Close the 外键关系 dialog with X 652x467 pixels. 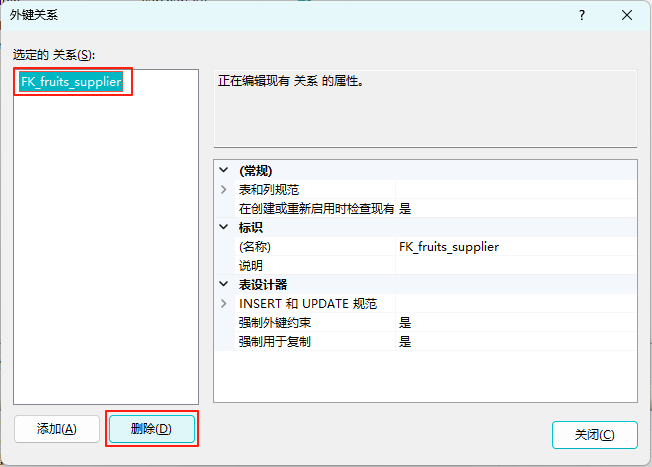point(627,15)
